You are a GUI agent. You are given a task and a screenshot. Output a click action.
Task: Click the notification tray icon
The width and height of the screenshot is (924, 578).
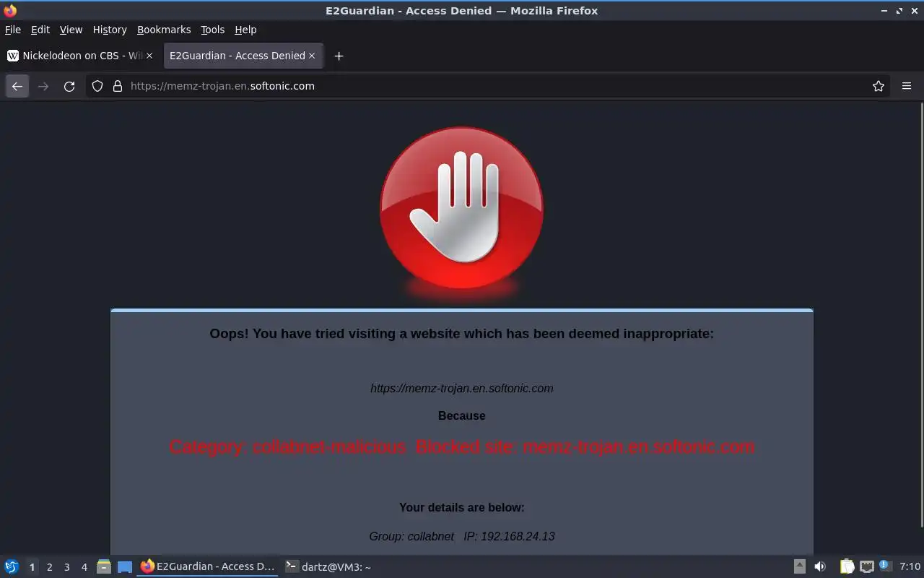886,566
